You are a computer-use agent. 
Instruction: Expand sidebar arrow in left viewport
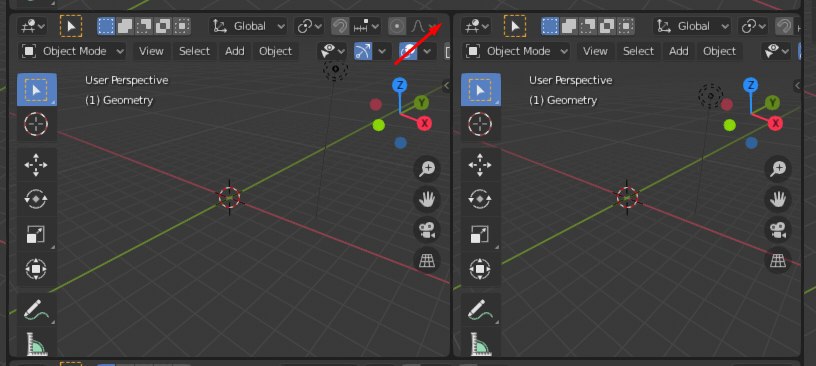point(446,86)
